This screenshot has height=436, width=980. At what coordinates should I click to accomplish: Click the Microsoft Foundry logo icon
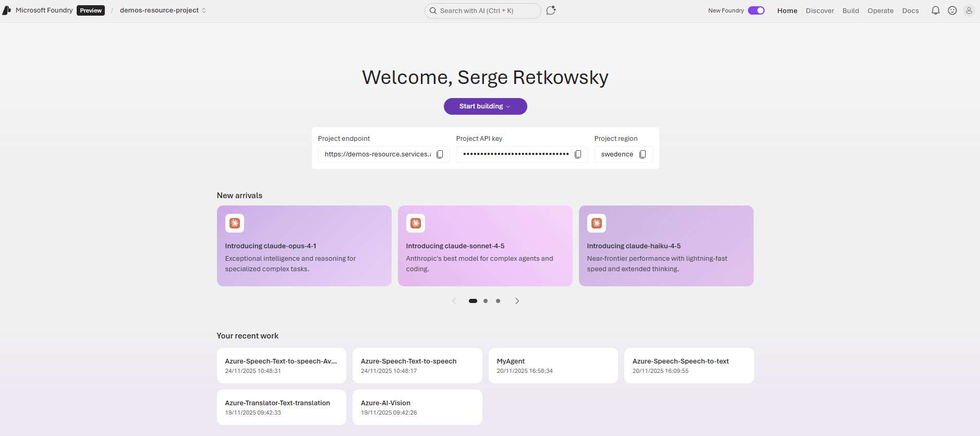(7, 10)
